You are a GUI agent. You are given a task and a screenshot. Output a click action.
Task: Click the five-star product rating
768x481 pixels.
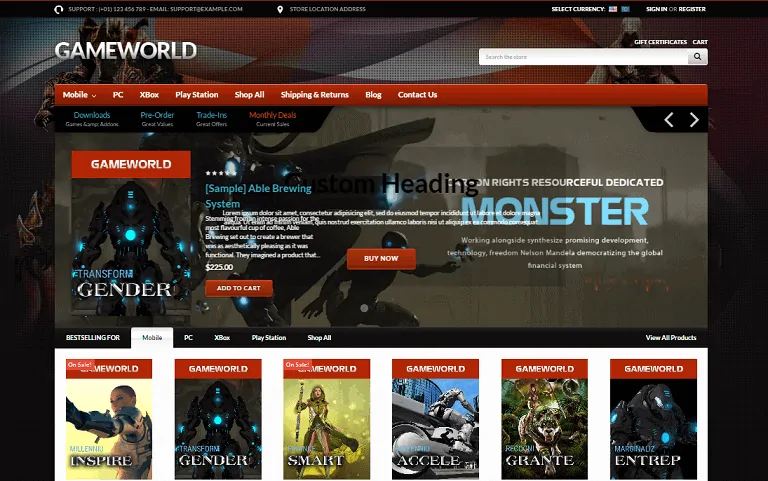(x=221, y=173)
